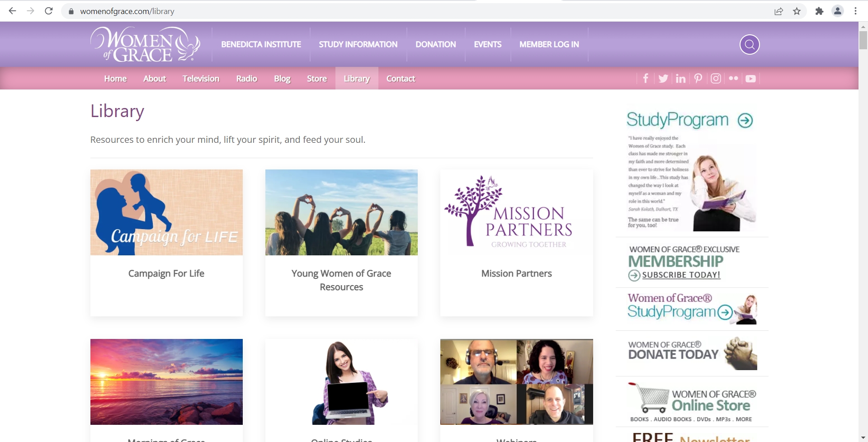Open the Instagram camera icon
868x442 pixels.
[x=716, y=79]
